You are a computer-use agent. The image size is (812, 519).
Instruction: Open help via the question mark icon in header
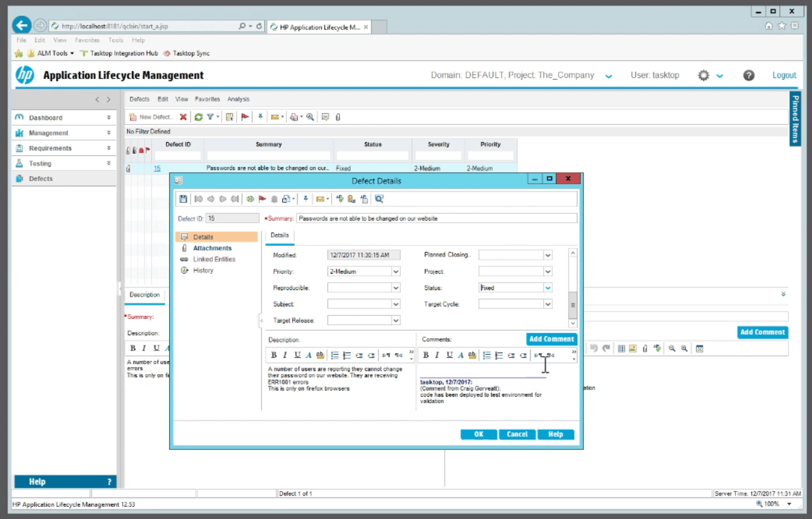(748, 75)
